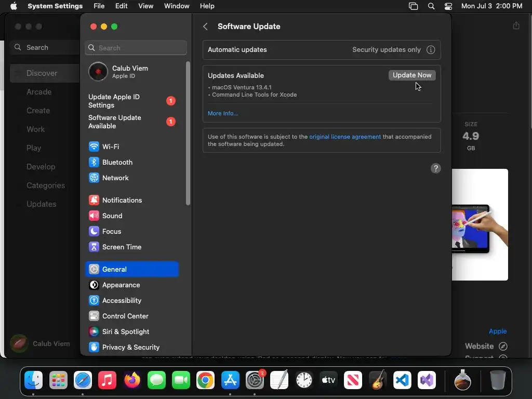The width and height of the screenshot is (532, 399).
Task: Open Launchpad from the Dock
Action: click(x=58, y=380)
